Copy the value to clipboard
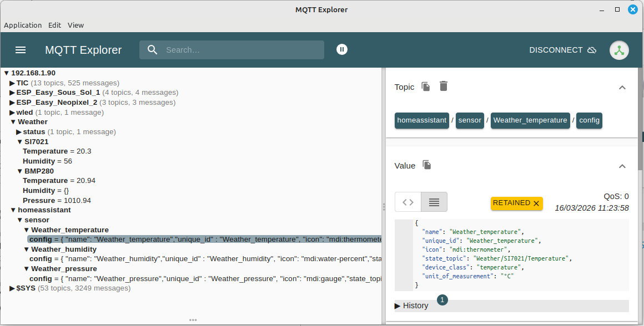 coord(427,165)
